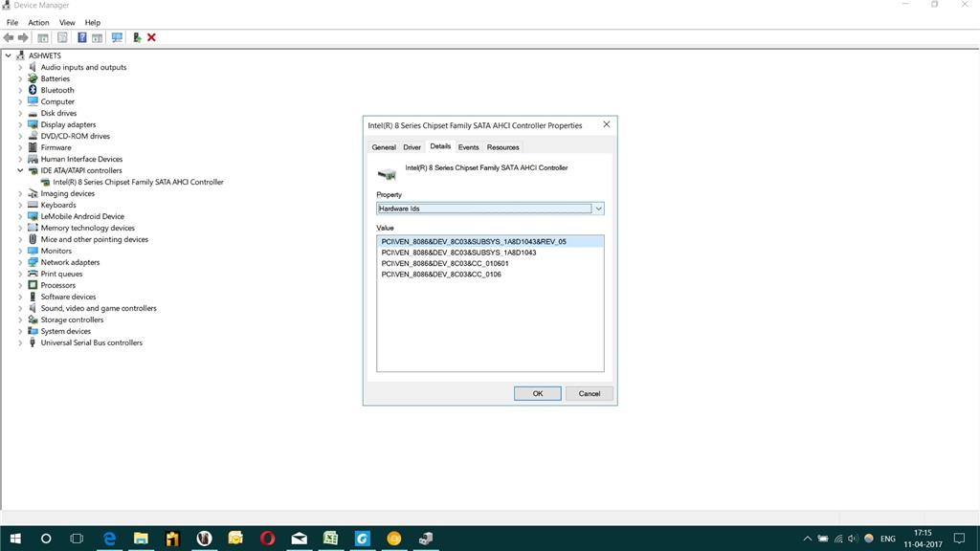Open the Property dropdown showing Hardware Ids
The height and width of the screenshot is (551, 980).
[490, 209]
